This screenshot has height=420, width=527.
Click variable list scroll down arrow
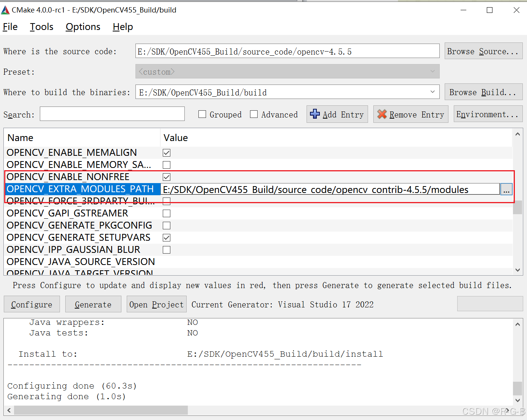[x=518, y=270]
